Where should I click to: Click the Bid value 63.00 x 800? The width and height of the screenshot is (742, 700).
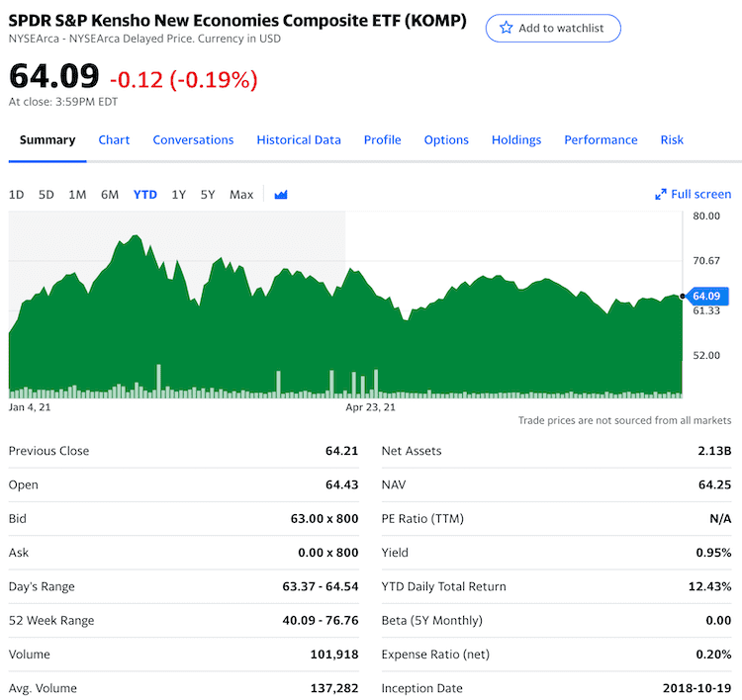(x=325, y=518)
